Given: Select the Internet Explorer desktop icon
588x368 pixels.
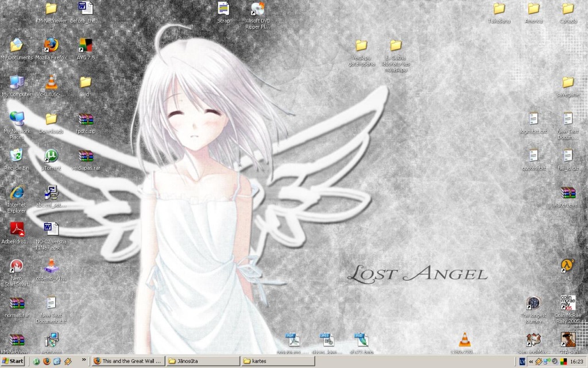Looking at the screenshot, I should 17,199.
